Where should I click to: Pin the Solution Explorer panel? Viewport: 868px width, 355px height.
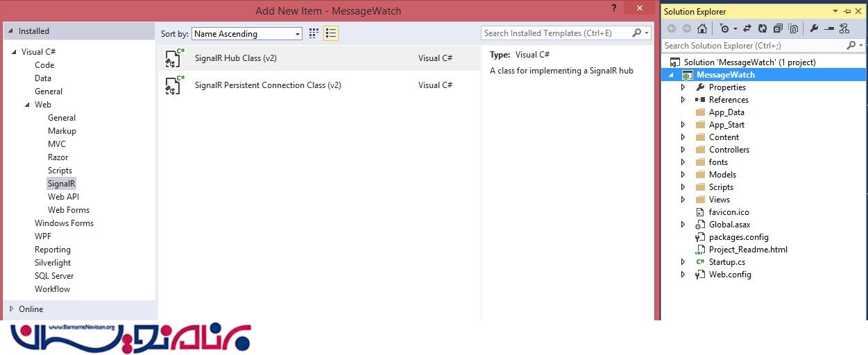[846, 11]
